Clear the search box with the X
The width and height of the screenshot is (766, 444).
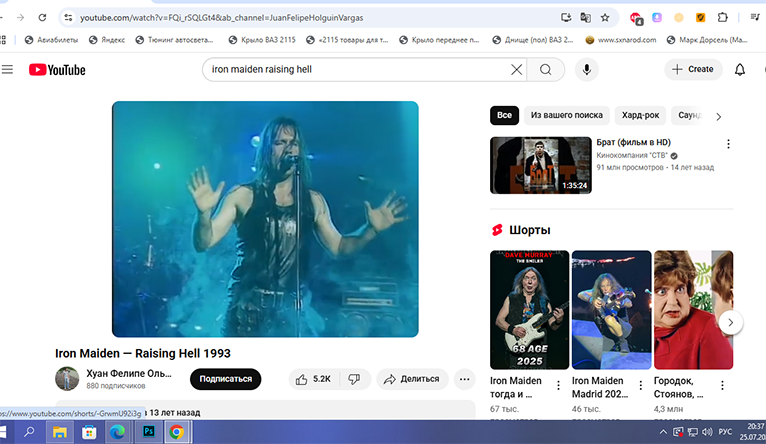(516, 70)
